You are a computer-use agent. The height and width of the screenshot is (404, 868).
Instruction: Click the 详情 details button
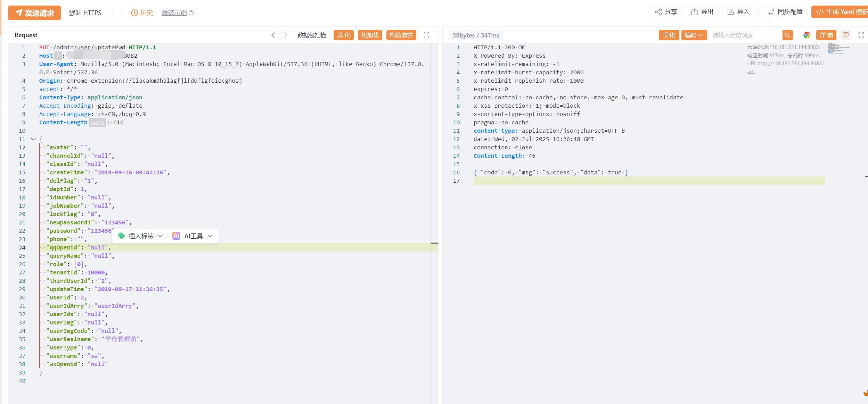pyautogui.click(x=826, y=35)
